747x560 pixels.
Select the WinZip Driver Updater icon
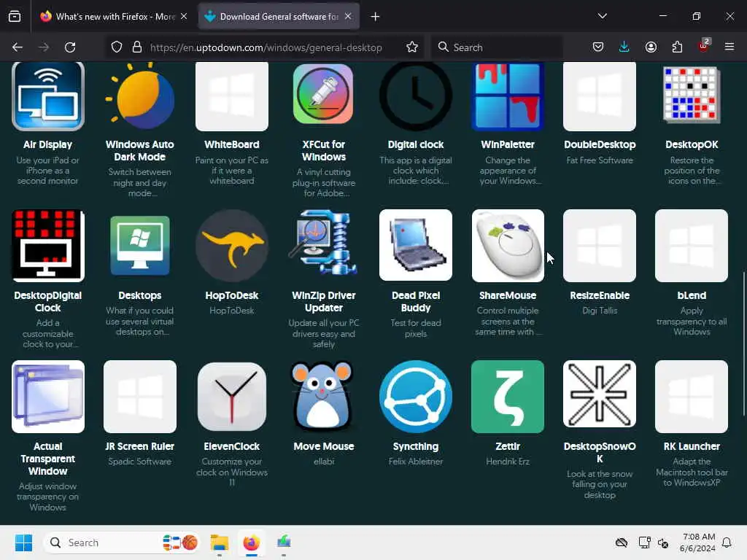tap(323, 243)
